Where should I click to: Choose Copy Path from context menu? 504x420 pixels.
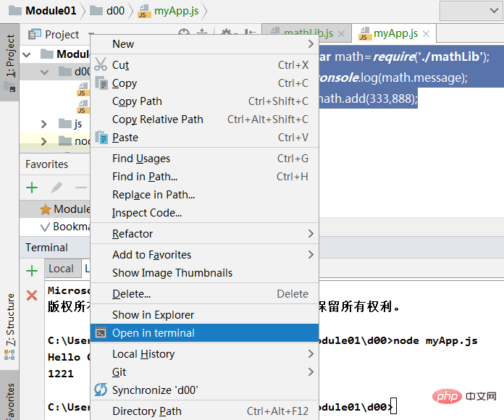point(204,101)
